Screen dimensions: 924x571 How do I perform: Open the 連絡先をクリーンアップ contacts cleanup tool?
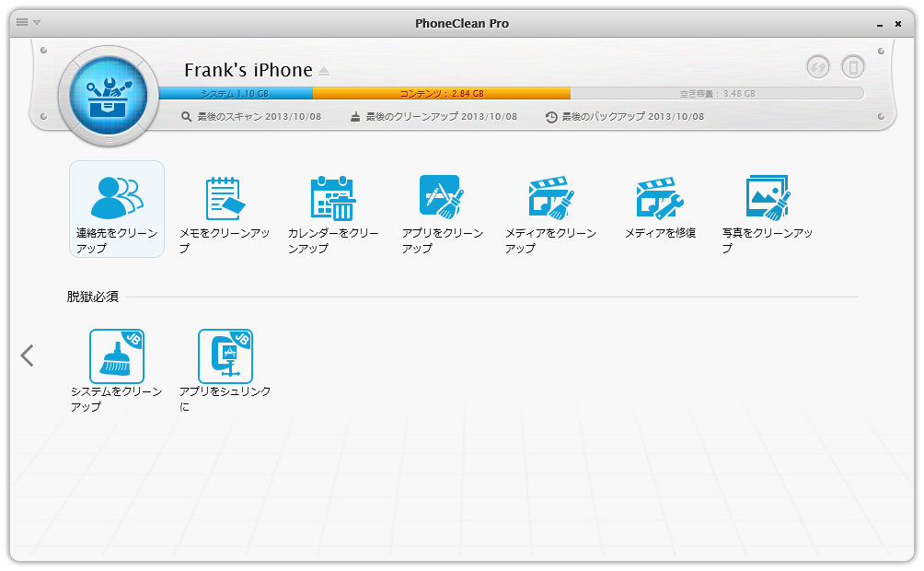click(x=117, y=209)
